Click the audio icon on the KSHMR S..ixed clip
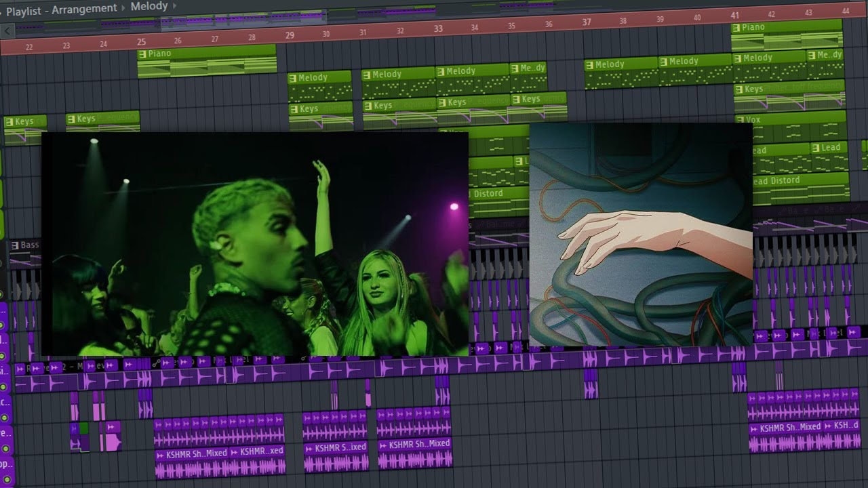 tap(309, 449)
